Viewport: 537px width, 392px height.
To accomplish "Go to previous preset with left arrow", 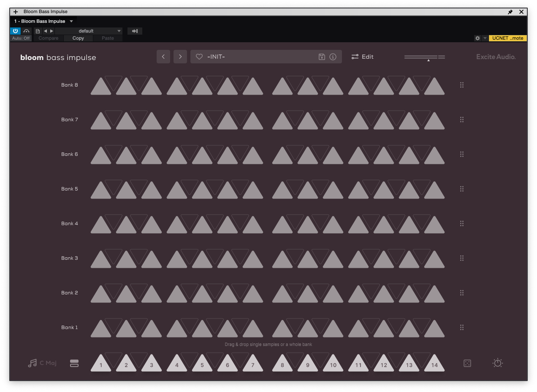I will pos(163,57).
